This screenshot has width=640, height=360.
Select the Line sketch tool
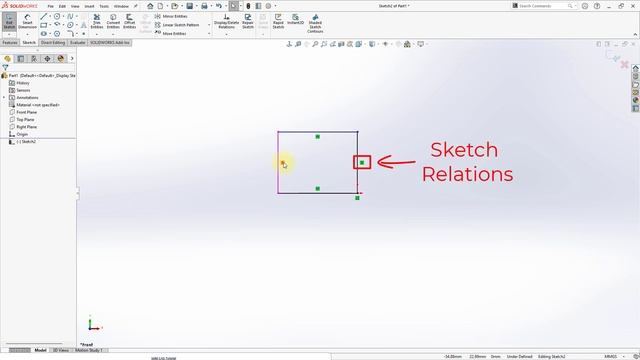point(44,16)
